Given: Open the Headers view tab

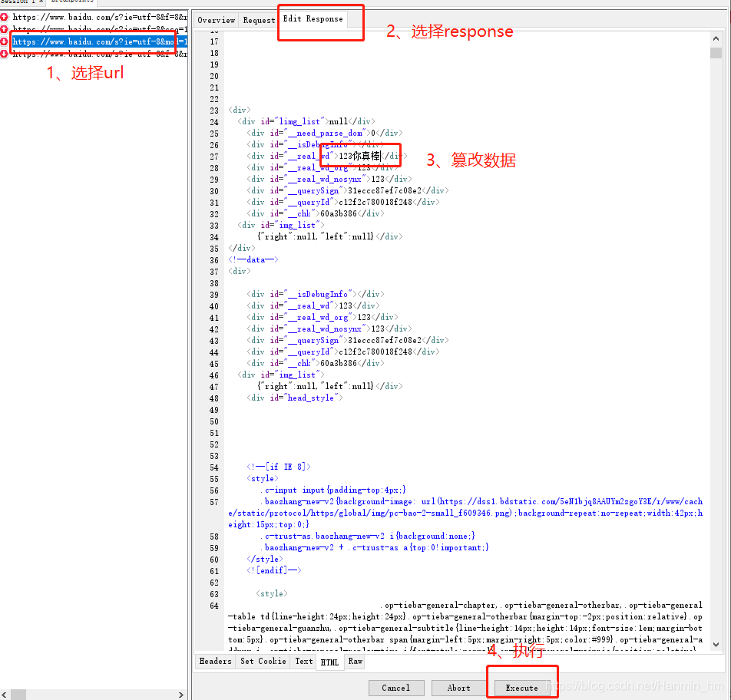Looking at the screenshot, I should pos(215,662).
